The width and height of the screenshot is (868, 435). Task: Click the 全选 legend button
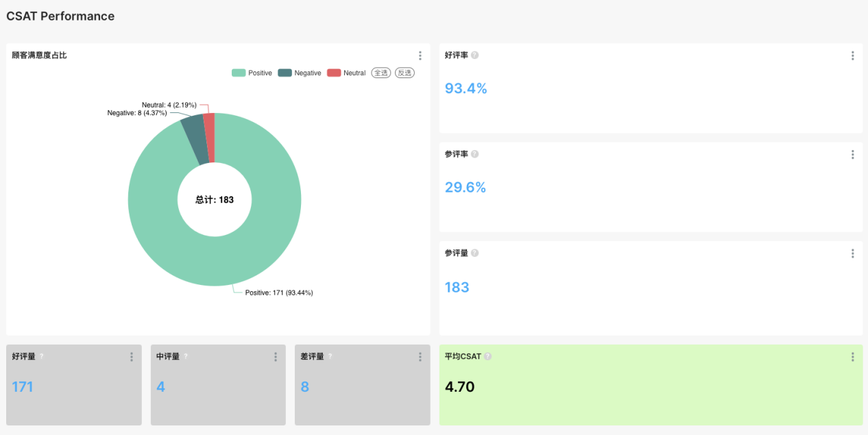point(381,73)
